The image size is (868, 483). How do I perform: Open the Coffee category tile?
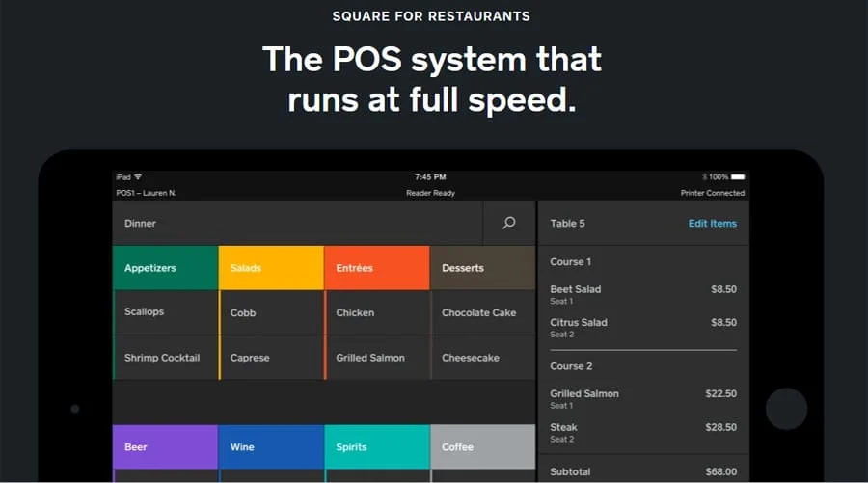(x=483, y=447)
